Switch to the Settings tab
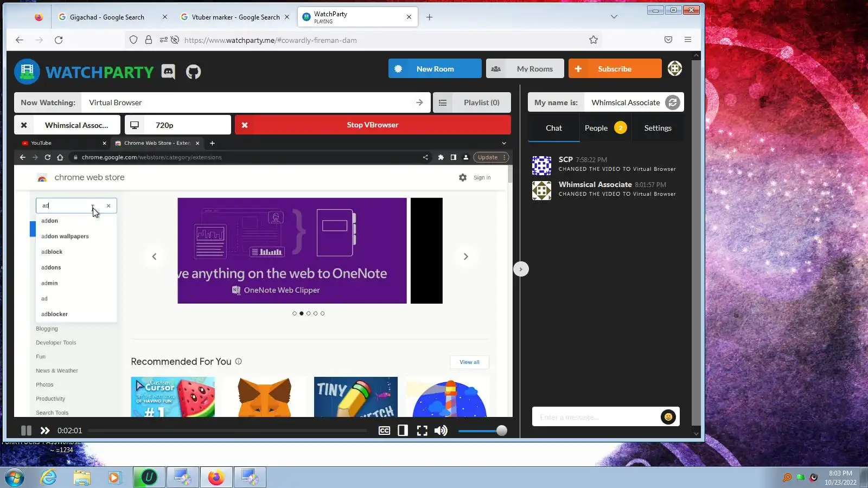Image resolution: width=868 pixels, height=488 pixels. click(x=658, y=128)
